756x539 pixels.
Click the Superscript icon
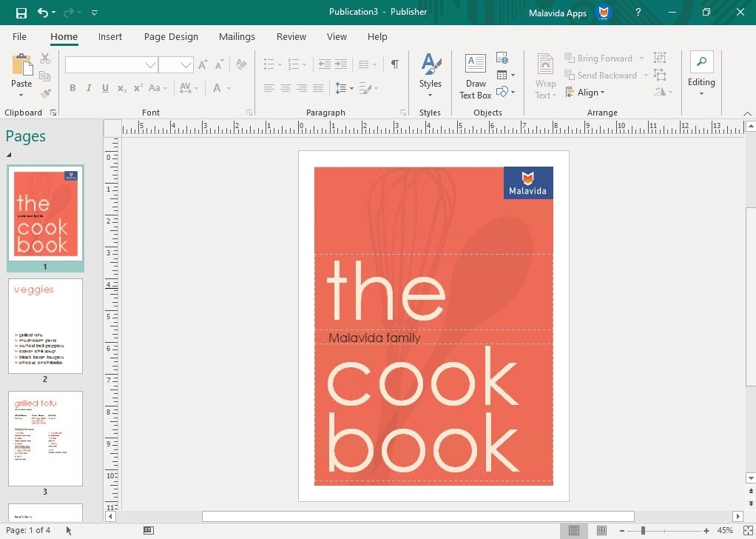point(138,88)
